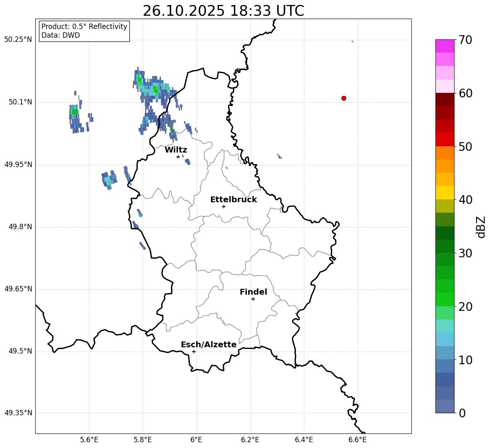
Task: Click the 6.4°E longitude label
Action: point(304,440)
